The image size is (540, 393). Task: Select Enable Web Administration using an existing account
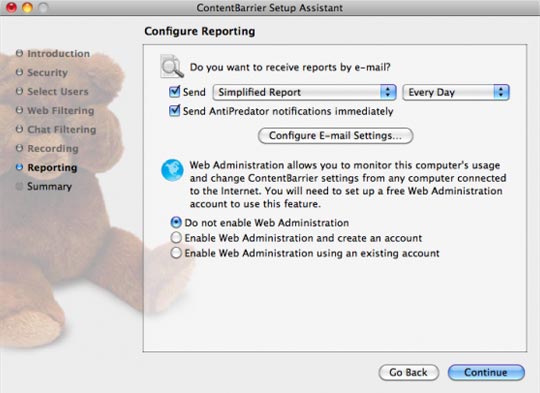(176, 253)
